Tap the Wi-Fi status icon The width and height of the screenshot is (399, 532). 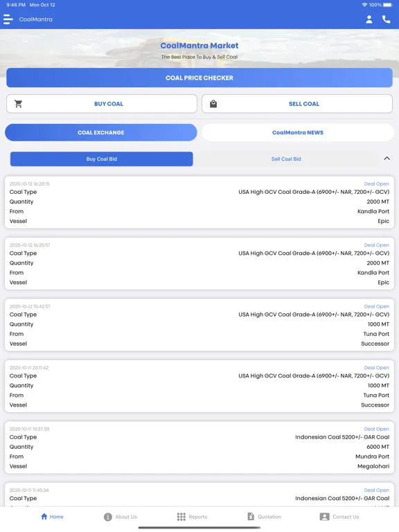[x=364, y=5]
